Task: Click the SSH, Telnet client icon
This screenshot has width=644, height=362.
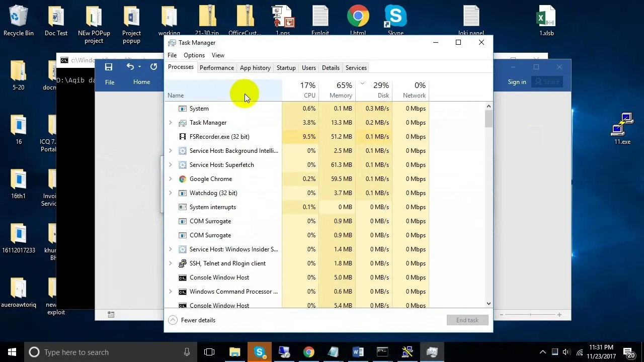Action: (183, 263)
